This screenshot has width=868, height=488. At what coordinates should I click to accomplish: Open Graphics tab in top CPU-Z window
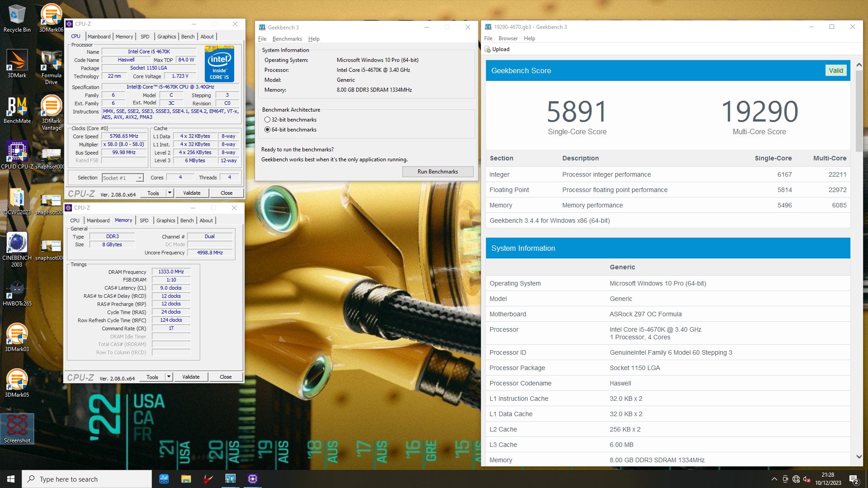tap(166, 37)
